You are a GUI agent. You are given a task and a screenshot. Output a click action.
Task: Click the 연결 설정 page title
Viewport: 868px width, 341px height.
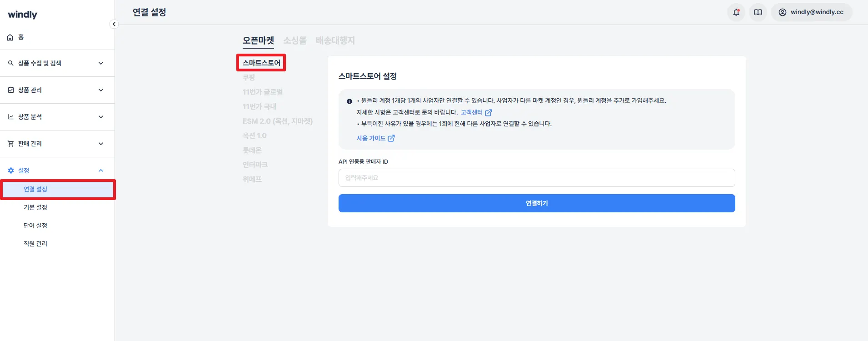click(149, 12)
